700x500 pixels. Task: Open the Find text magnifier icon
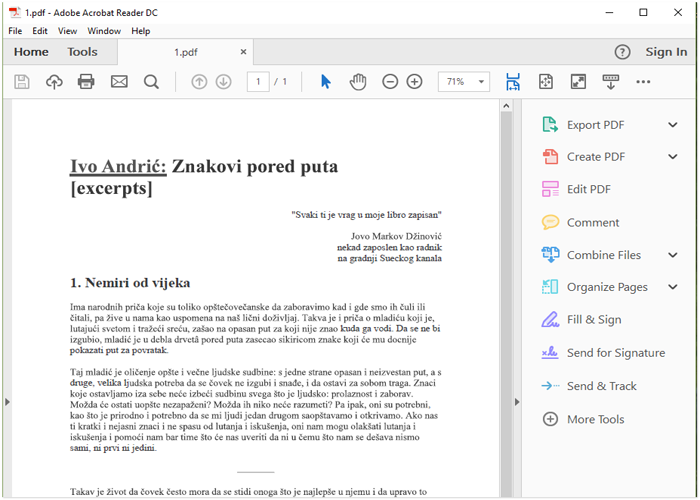(151, 82)
